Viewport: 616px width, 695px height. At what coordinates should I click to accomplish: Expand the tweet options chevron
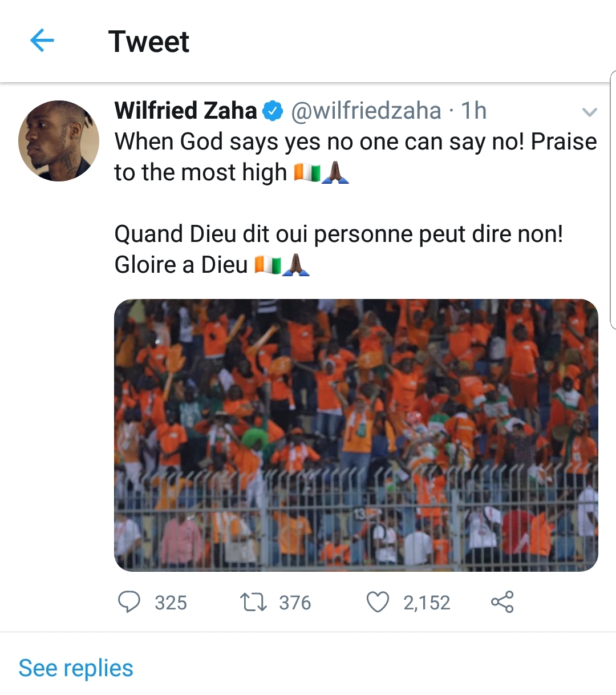pyautogui.click(x=589, y=112)
